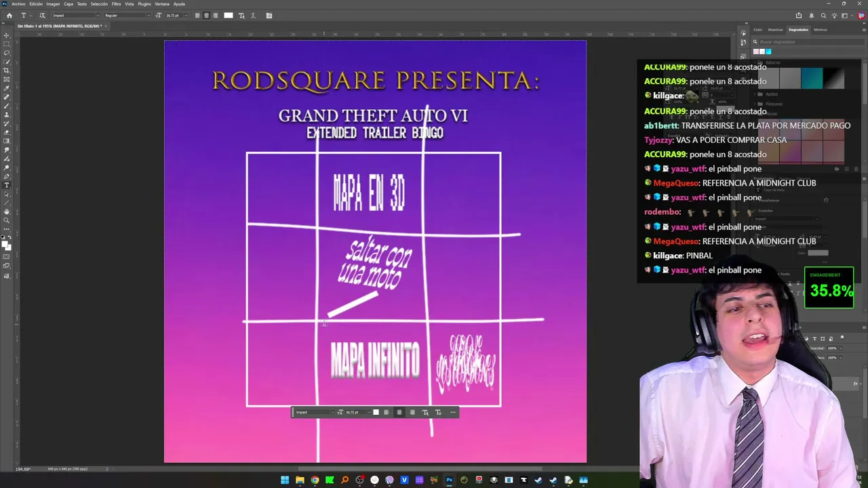Select the Pen tool

pos(7,176)
